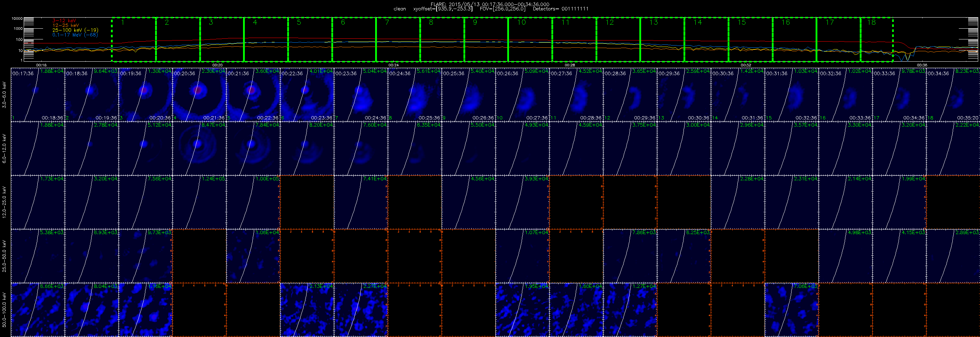Open the 50-100 keV image with peak 1.16E+04
Screen dimensions: 980x337
pos(145,310)
